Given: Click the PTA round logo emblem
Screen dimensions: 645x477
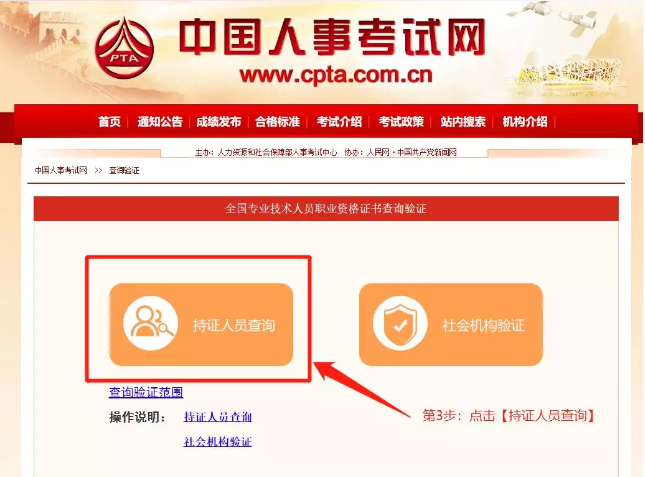Looking at the screenshot, I should pyautogui.click(x=124, y=48).
